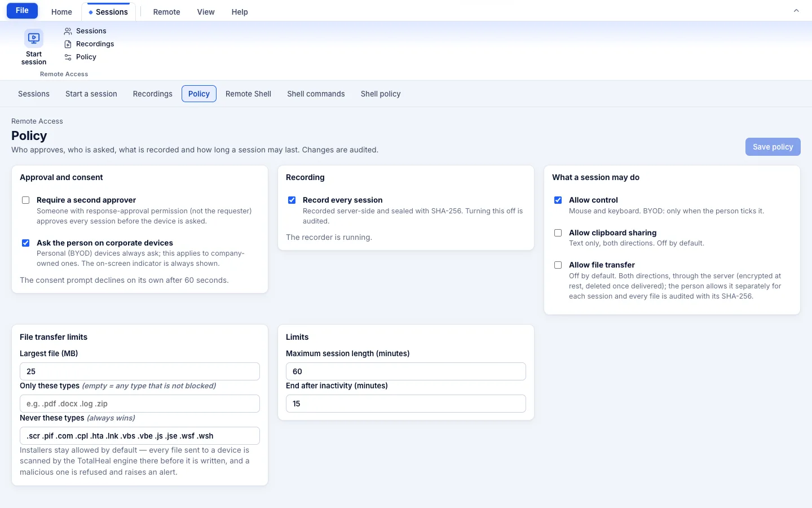
Task: Click the Recordings text link in ribbon
Action: click(x=95, y=44)
